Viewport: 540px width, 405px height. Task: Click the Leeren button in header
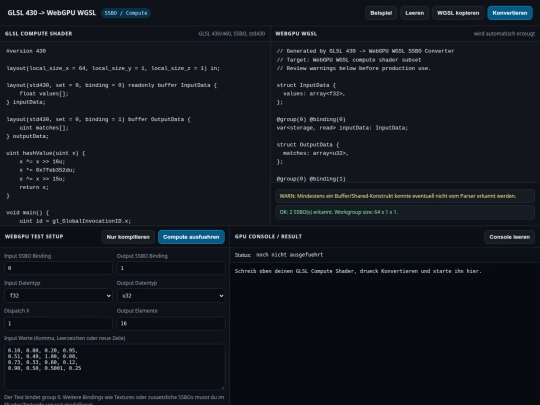click(414, 13)
